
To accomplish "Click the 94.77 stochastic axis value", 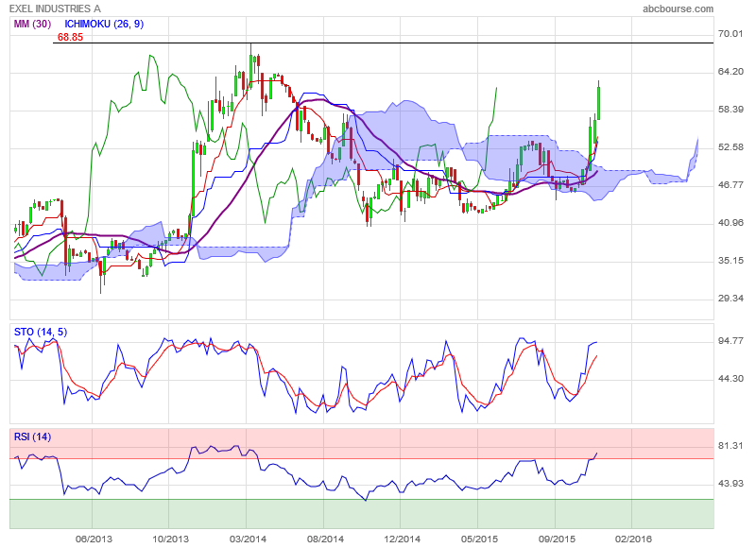I will tap(730, 341).
